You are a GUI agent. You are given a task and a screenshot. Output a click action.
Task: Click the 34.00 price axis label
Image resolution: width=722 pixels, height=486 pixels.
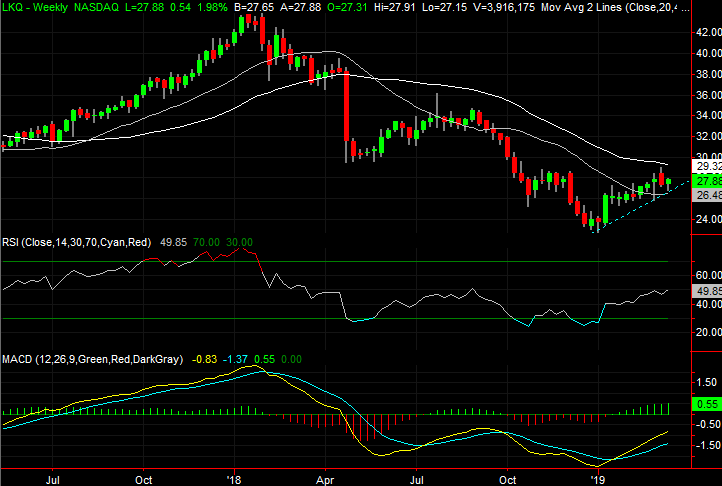click(x=709, y=115)
